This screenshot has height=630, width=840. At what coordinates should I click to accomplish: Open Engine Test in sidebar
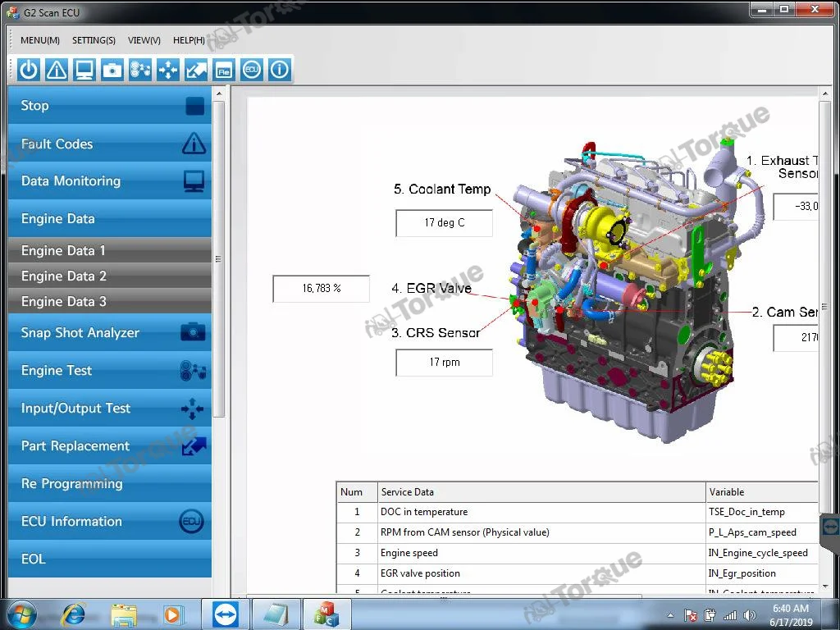click(x=110, y=370)
